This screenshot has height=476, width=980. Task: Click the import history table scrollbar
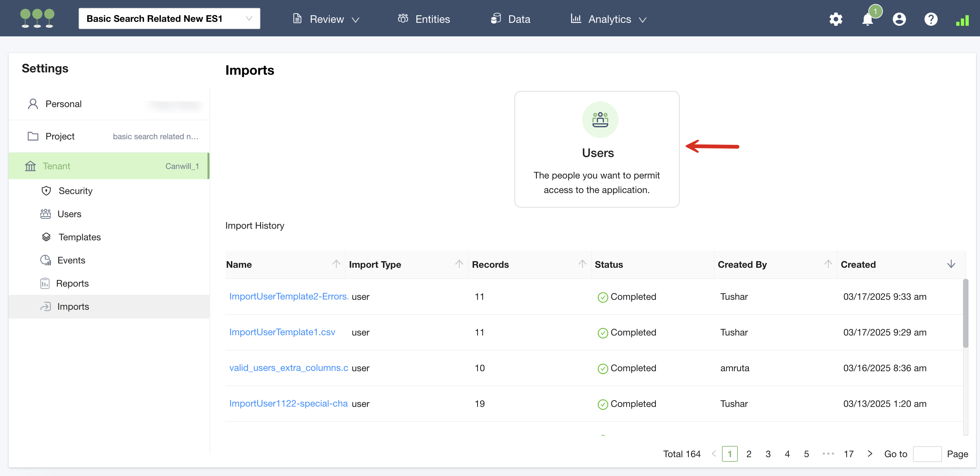pos(965,313)
